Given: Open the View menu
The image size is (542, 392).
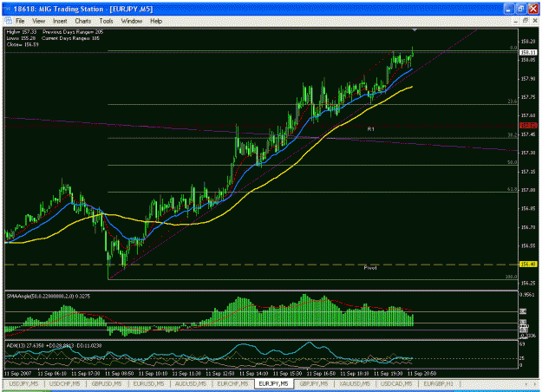Looking at the screenshot, I should [x=39, y=21].
